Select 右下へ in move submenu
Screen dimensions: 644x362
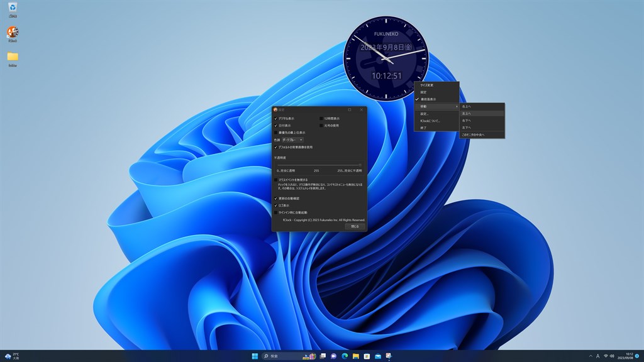482,121
